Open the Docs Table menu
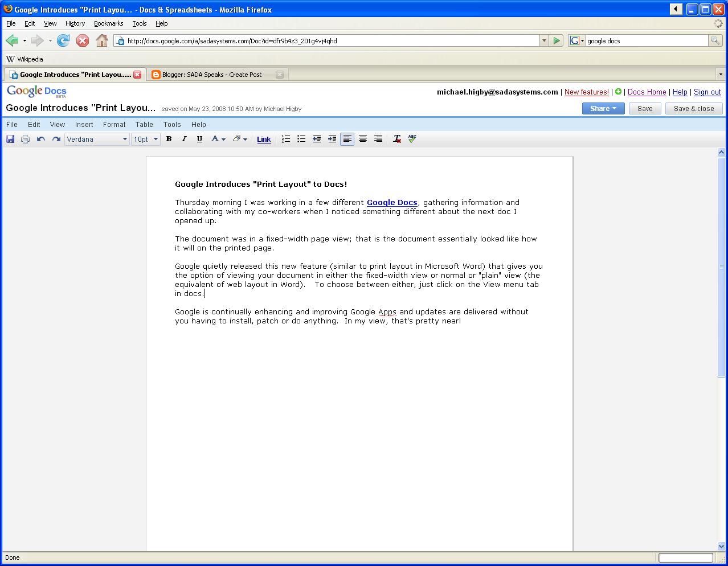 pos(144,124)
